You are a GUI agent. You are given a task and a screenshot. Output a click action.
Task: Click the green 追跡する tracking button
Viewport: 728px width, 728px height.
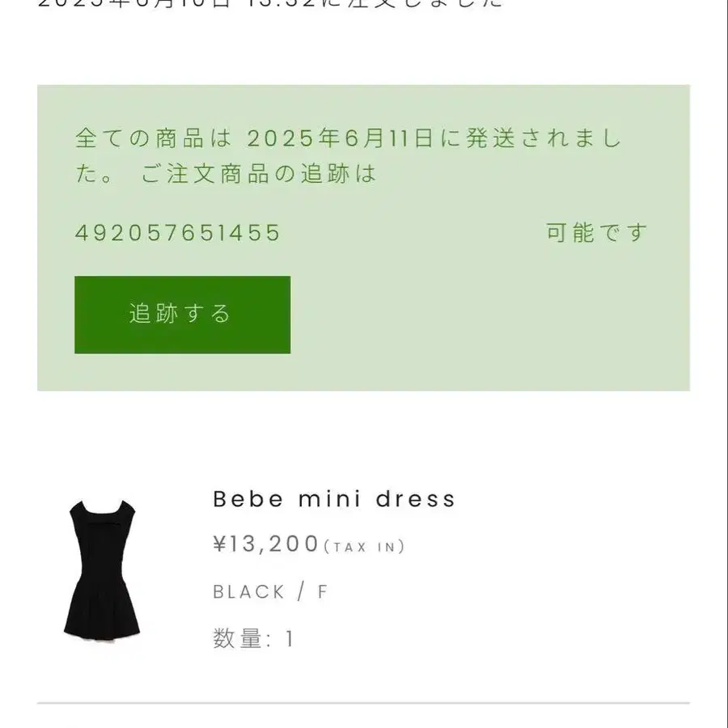[183, 315]
